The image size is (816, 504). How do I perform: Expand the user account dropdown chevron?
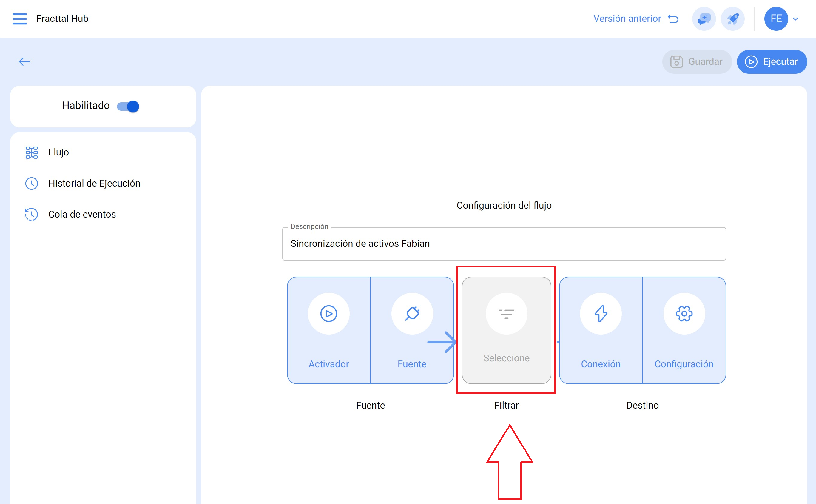click(795, 19)
